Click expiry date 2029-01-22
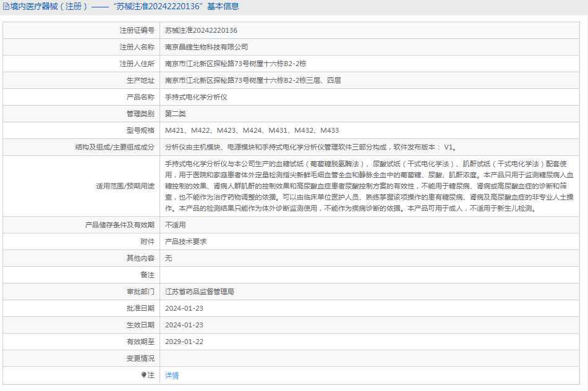Viewport: 588px width, 391px height. 184,342
